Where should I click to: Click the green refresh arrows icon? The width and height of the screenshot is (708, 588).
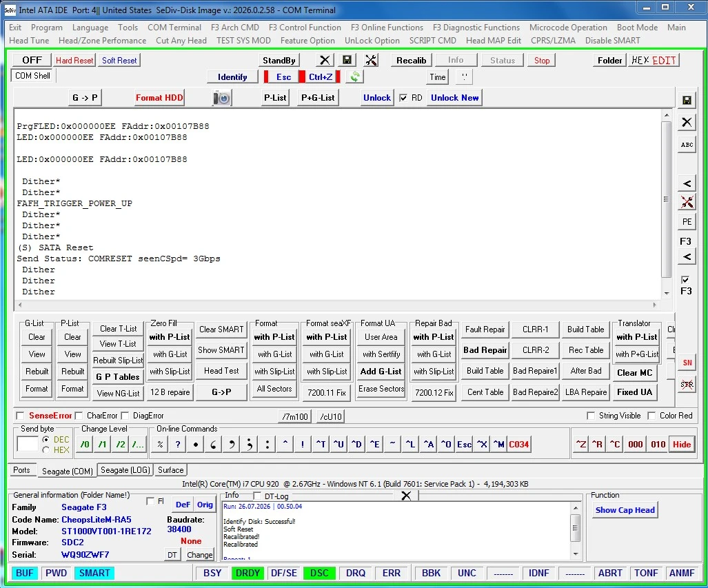355,77
